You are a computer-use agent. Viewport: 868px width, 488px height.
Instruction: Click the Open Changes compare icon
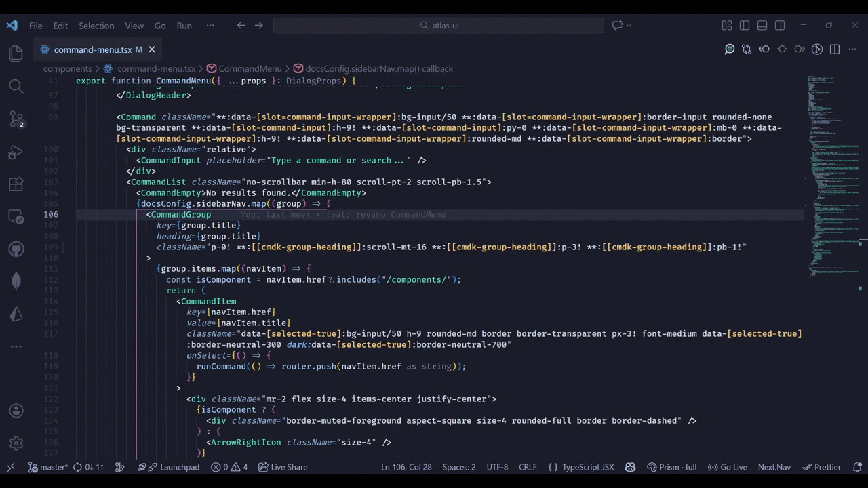[x=747, y=49]
